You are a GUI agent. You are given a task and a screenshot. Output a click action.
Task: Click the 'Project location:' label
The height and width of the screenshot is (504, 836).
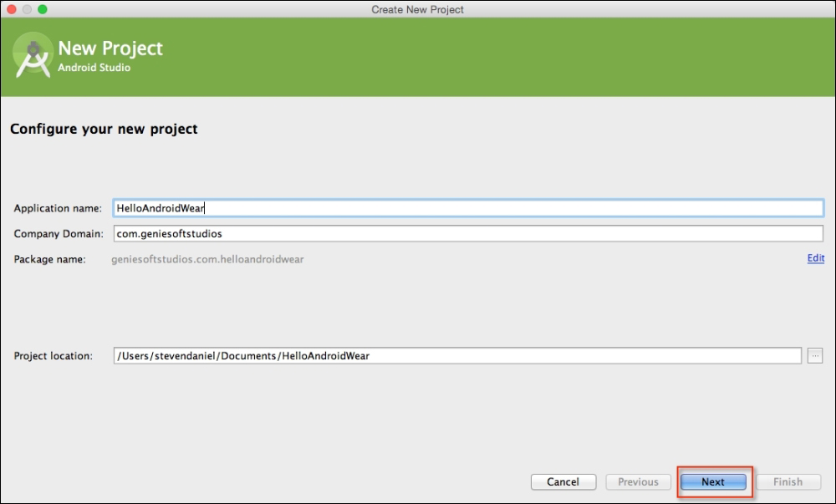[x=54, y=356]
